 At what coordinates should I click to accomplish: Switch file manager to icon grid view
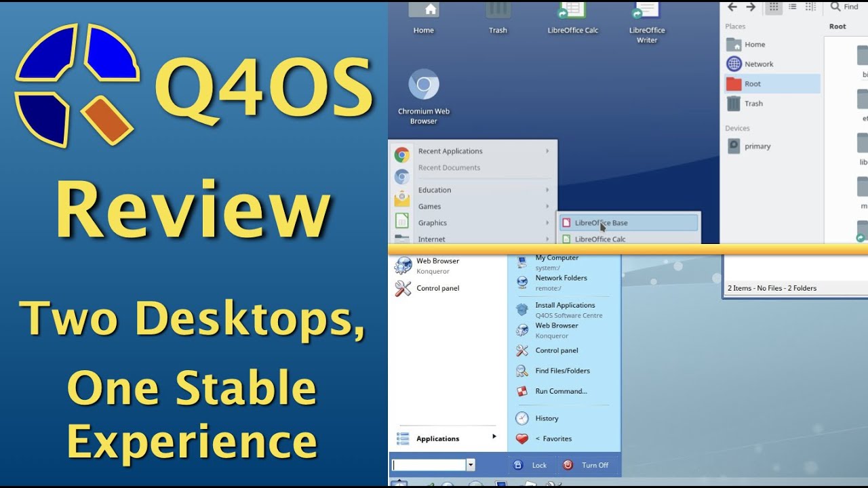(x=773, y=7)
